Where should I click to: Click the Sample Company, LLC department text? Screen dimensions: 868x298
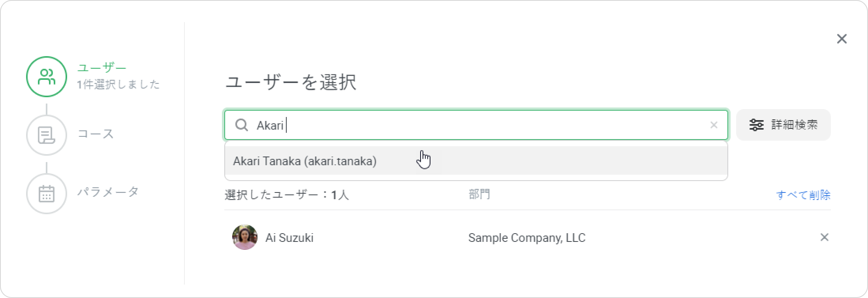click(x=526, y=238)
